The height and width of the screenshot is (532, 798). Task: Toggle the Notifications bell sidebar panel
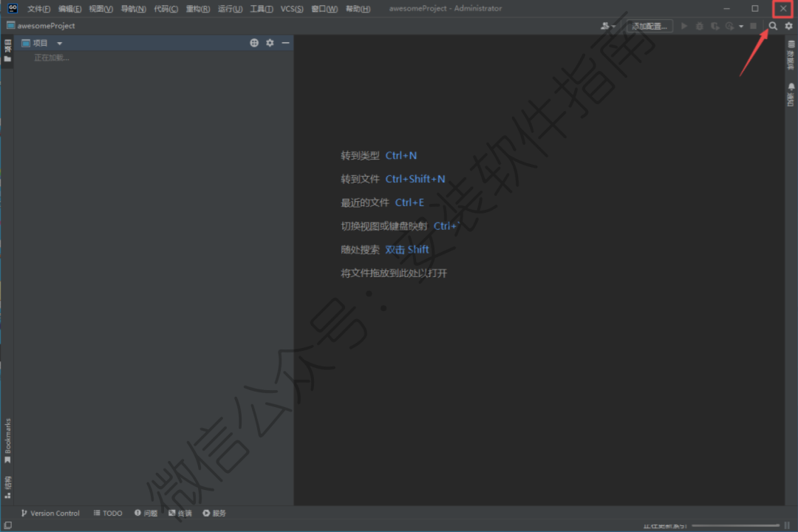[x=791, y=95]
